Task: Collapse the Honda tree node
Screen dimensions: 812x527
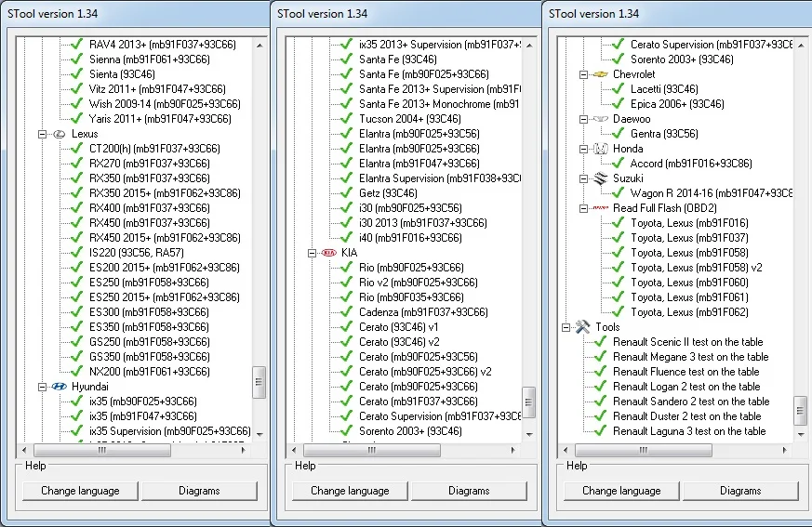Action: click(583, 149)
